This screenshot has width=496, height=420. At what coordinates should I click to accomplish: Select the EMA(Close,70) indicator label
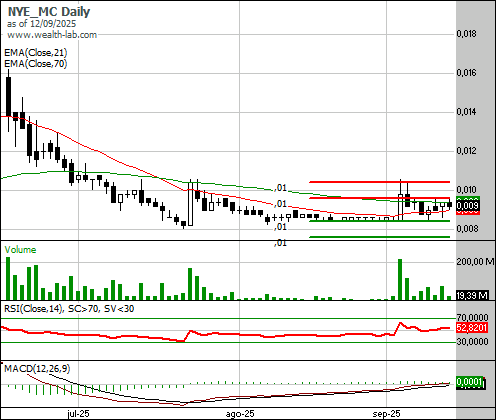pos(36,64)
